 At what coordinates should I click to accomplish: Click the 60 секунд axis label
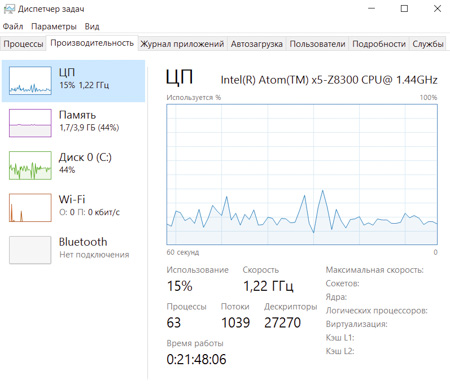coord(183,252)
